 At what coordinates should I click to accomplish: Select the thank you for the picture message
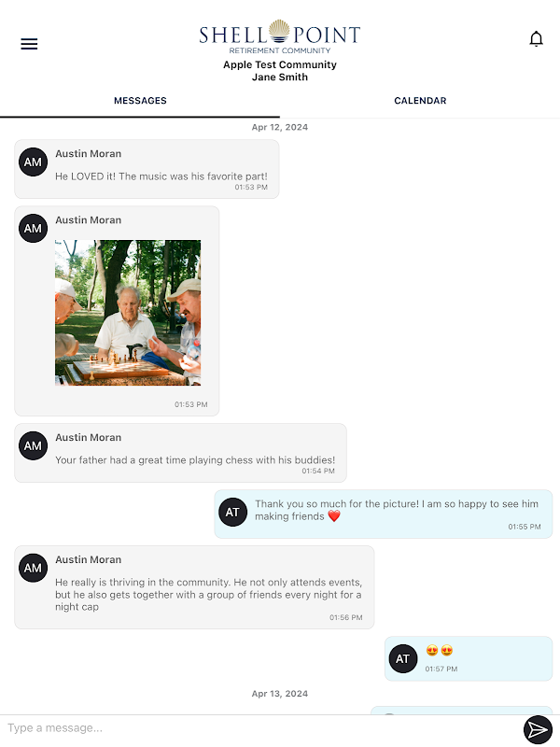tap(384, 514)
